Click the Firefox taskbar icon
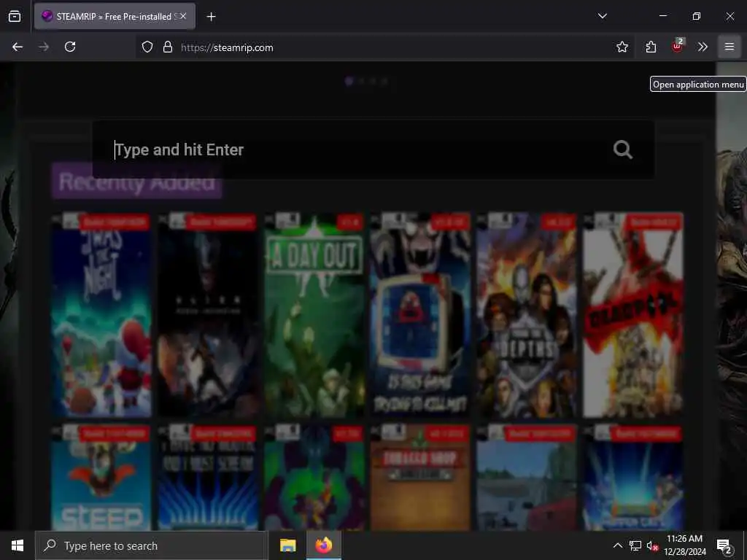747x560 pixels. coord(323,545)
